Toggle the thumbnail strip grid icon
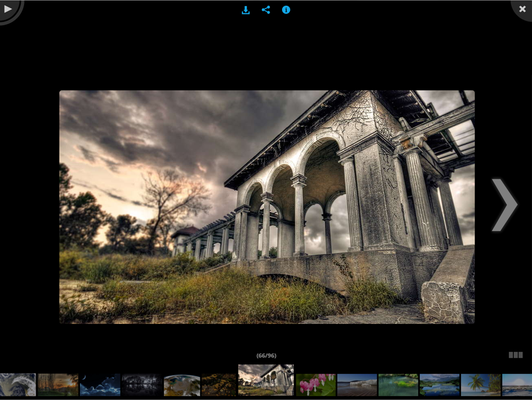The image size is (532, 400). coord(515,355)
